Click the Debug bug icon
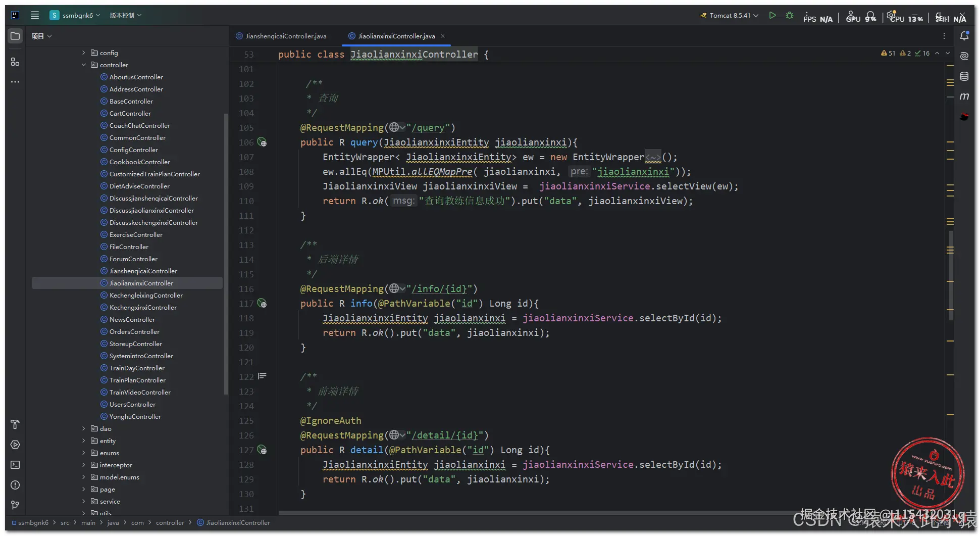 click(x=790, y=16)
